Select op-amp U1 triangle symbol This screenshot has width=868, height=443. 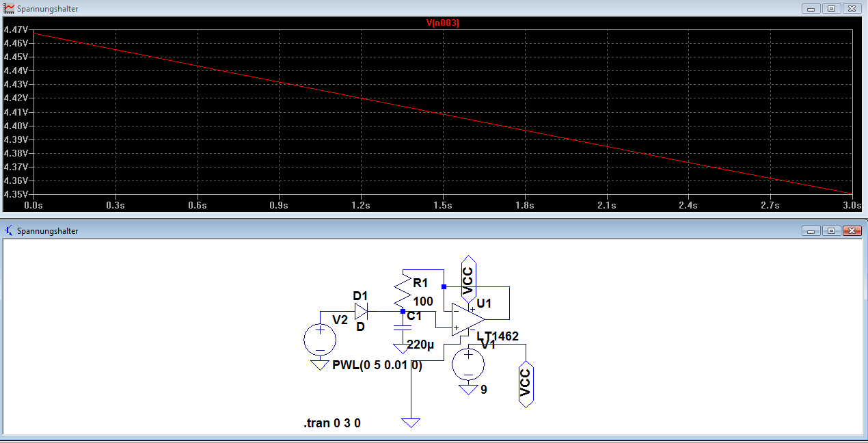[x=467, y=319]
